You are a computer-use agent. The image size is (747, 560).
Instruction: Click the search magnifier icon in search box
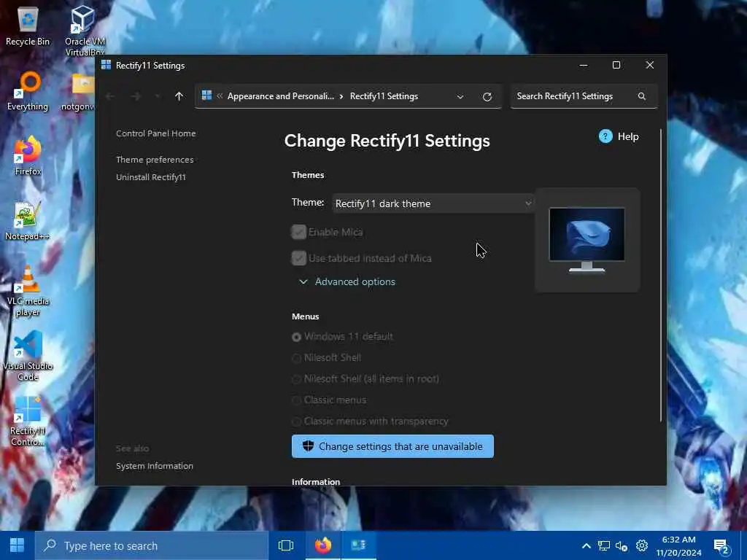tap(642, 96)
